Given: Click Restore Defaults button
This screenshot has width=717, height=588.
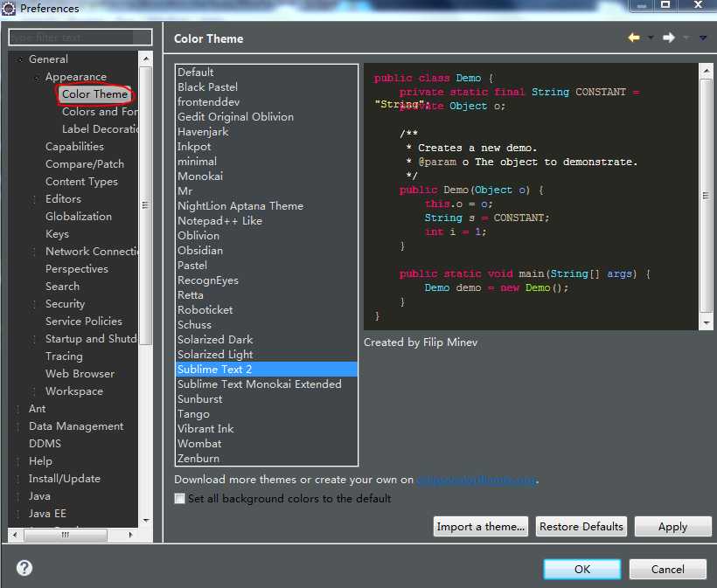Looking at the screenshot, I should click(x=581, y=526).
